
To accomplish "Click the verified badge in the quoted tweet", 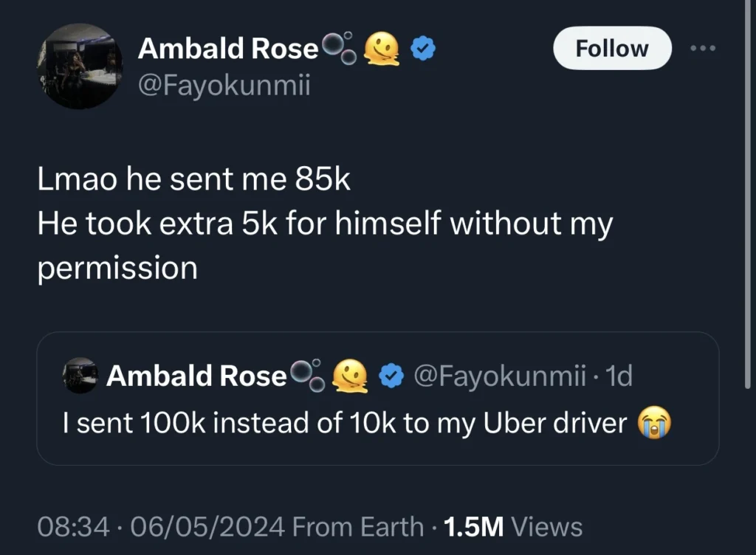I will tap(392, 376).
